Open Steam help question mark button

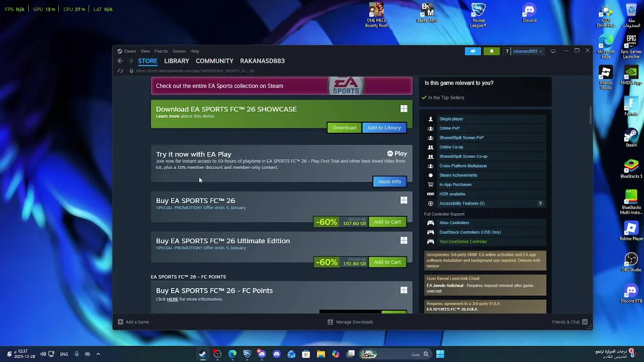pyautogui.click(x=507, y=51)
